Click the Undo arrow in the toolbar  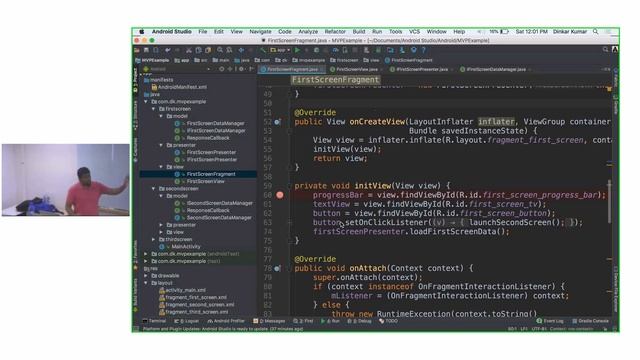coord(168,50)
